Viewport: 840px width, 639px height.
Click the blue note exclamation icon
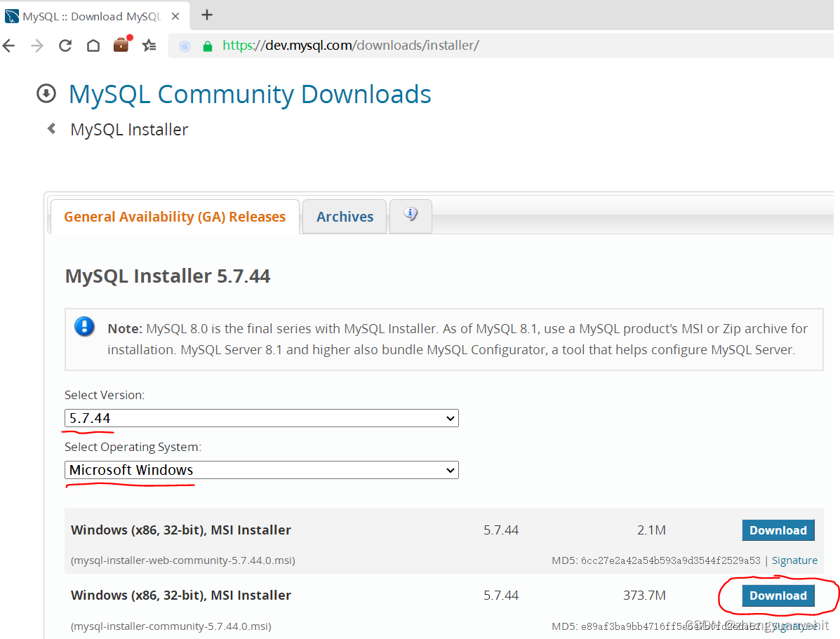point(84,326)
